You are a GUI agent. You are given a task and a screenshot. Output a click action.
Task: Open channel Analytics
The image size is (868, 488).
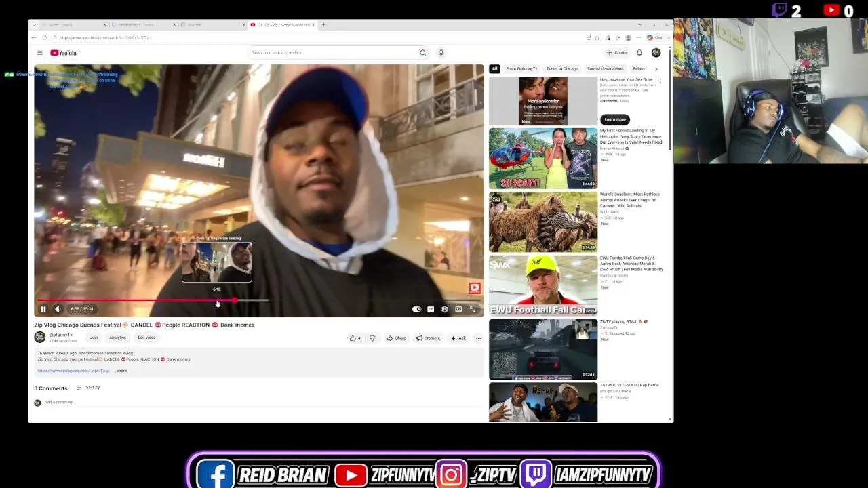(117, 338)
